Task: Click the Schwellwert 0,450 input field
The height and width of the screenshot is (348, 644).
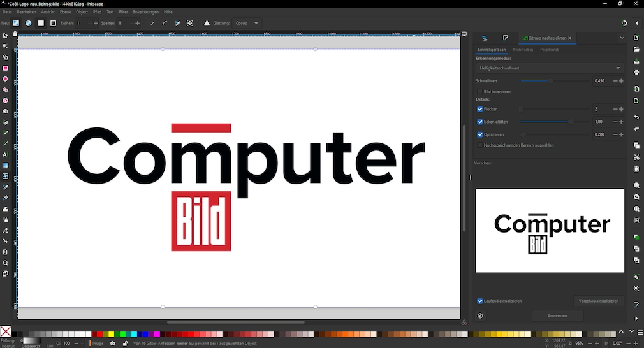Action: point(601,81)
